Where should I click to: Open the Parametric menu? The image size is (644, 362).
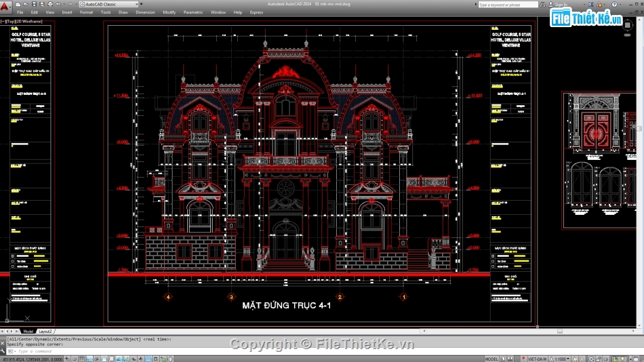193,12
